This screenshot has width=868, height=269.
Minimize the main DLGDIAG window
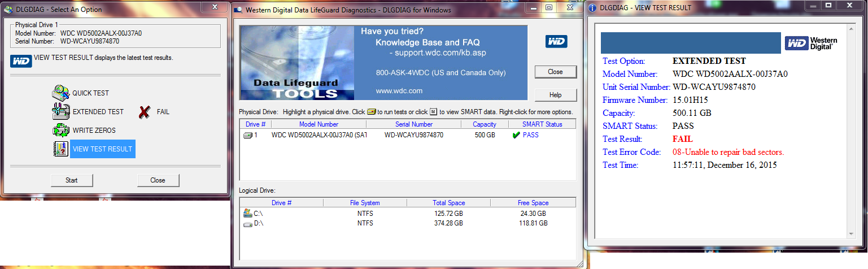tap(534, 8)
